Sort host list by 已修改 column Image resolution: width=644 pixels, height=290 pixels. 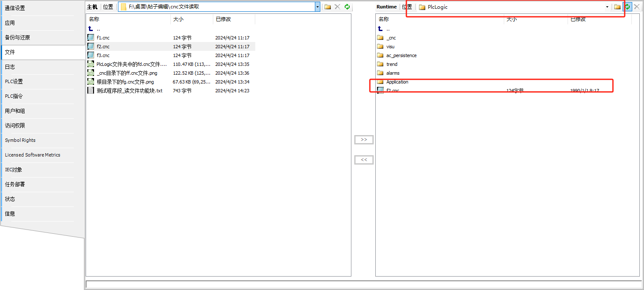coord(234,19)
